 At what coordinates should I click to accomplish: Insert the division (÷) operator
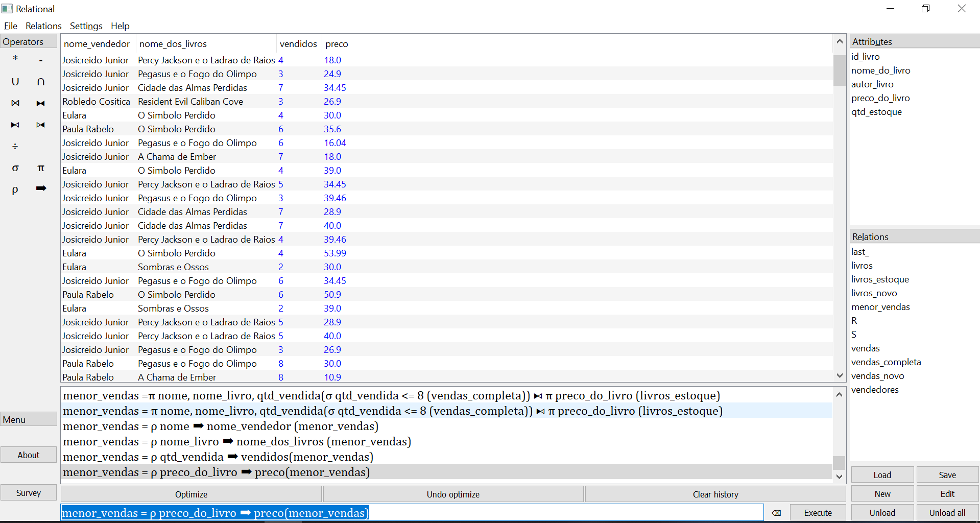point(15,147)
